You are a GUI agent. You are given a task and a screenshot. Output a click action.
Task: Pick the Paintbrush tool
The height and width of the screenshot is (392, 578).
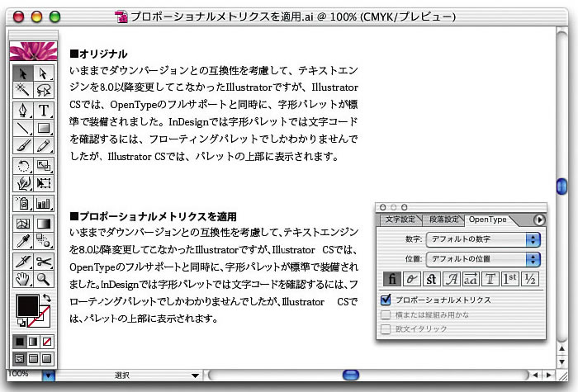pyautogui.click(x=23, y=145)
